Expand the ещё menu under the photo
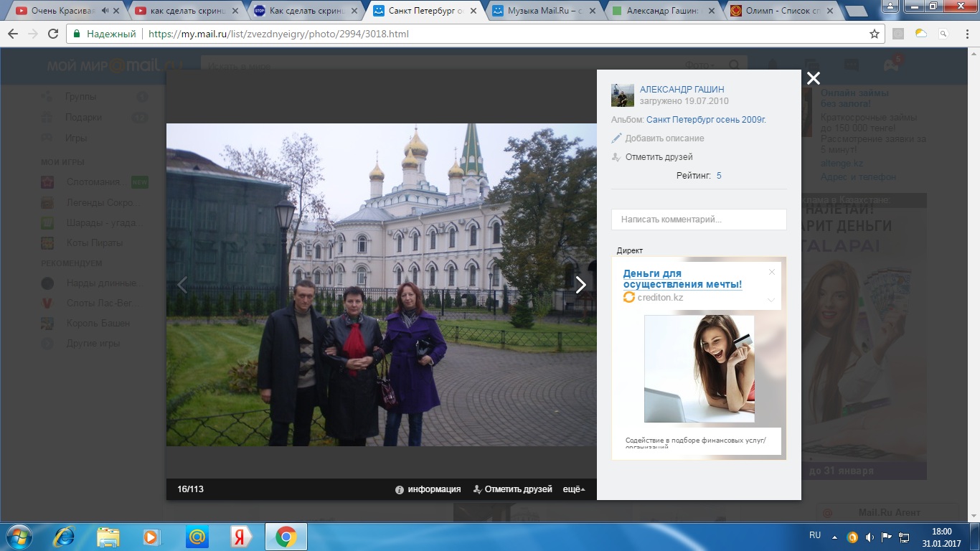 click(x=573, y=489)
